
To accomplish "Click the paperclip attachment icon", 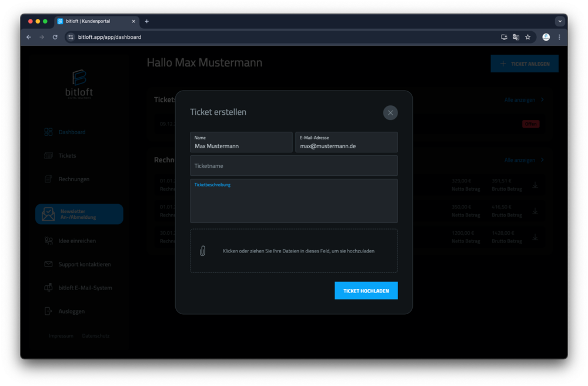I will coord(202,251).
